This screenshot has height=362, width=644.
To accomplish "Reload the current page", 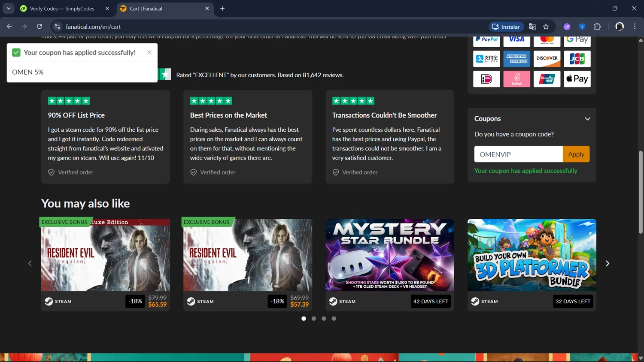I will pos(39,27).
